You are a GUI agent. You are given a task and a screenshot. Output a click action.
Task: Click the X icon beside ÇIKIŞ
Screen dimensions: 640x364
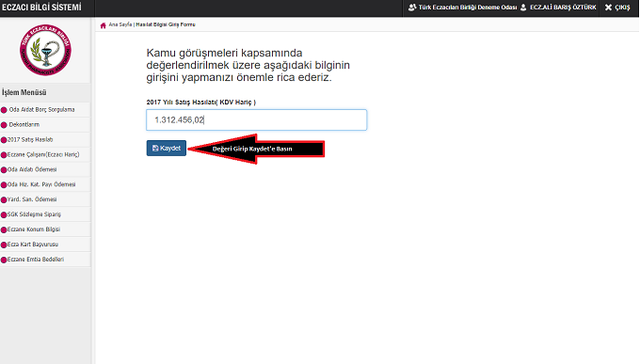click(x=608, y=8)
